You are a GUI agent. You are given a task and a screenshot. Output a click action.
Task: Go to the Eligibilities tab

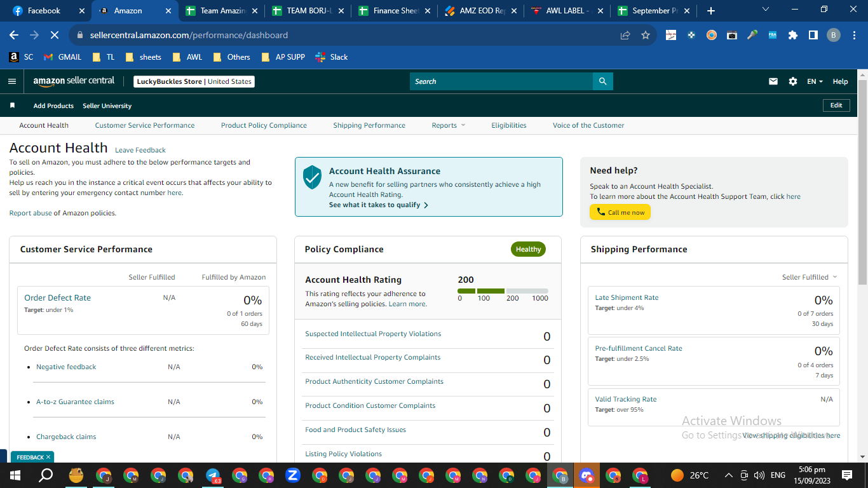[509, 125]
